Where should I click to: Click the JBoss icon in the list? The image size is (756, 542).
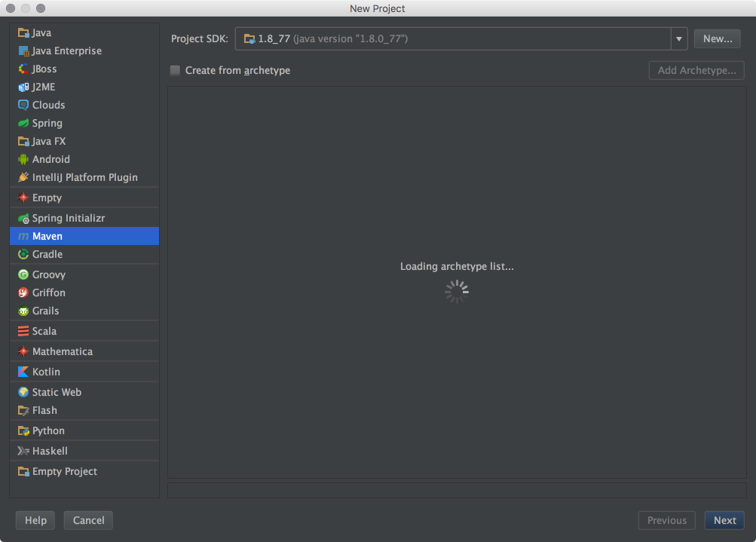pos(23,69)
